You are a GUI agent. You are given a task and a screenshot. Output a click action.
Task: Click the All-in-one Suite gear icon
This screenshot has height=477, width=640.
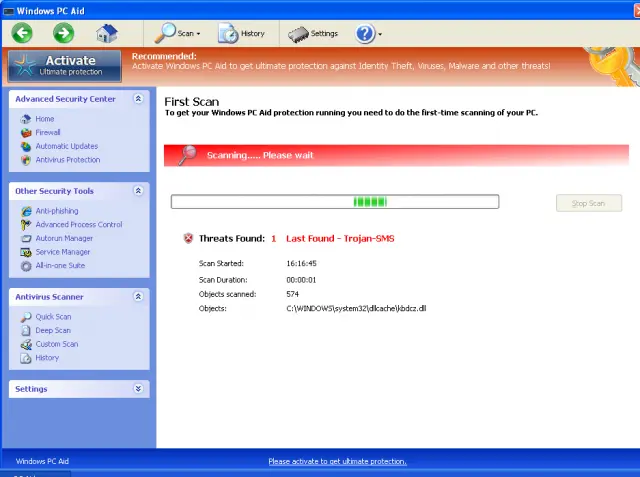tap(26, 266)
